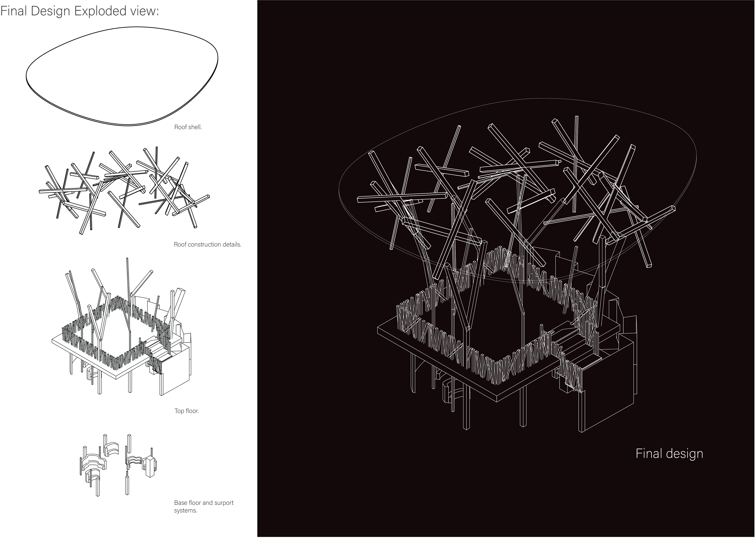Select the top floor axonometric drawing

pos(122,326)
